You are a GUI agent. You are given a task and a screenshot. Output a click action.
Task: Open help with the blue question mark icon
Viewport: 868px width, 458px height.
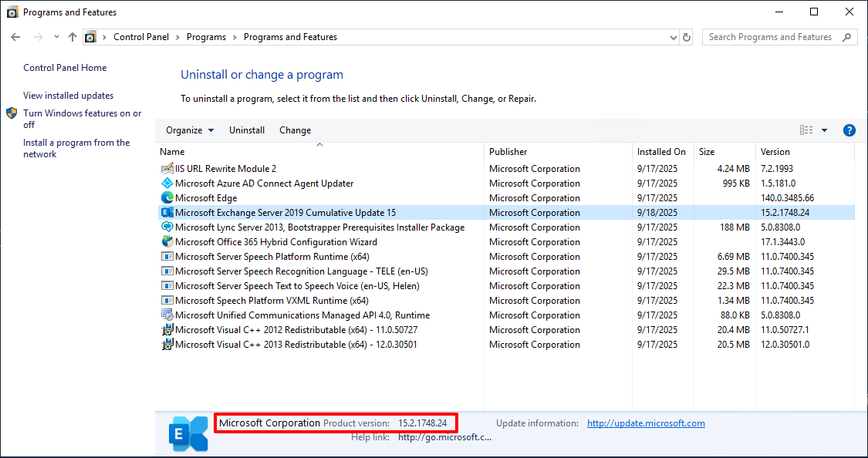click(x=849, y=130)
